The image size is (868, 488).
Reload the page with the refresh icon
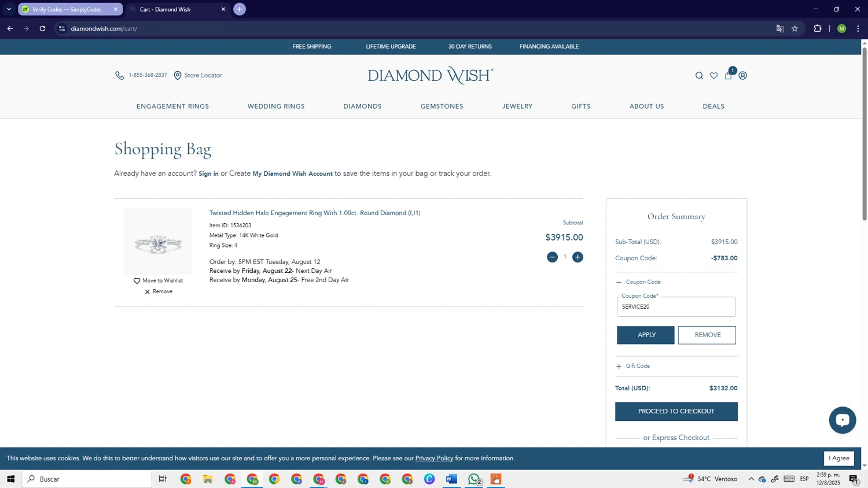[42, 28]
